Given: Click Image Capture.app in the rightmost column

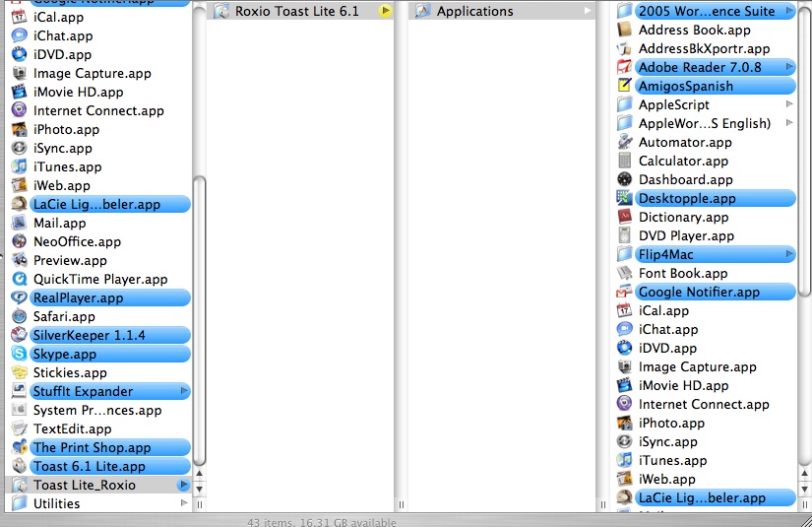Looking at the screenshot, I should (697, 366).
